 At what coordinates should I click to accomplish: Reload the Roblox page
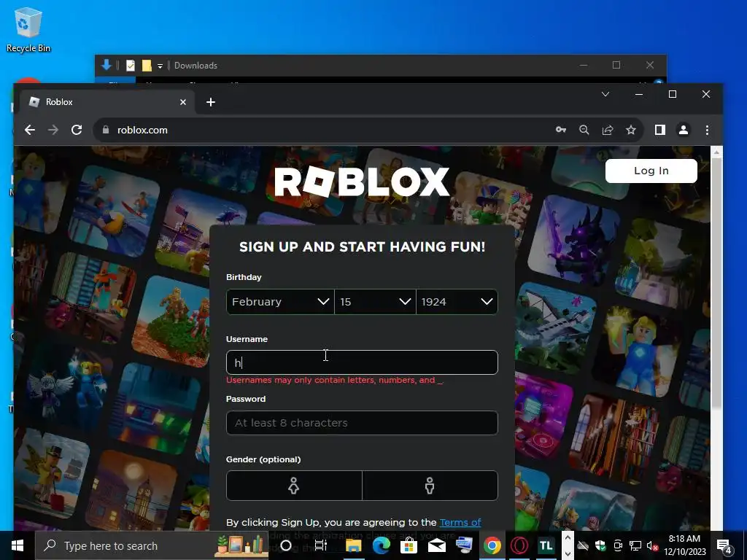pyautogui.click(x=76, y=130)
